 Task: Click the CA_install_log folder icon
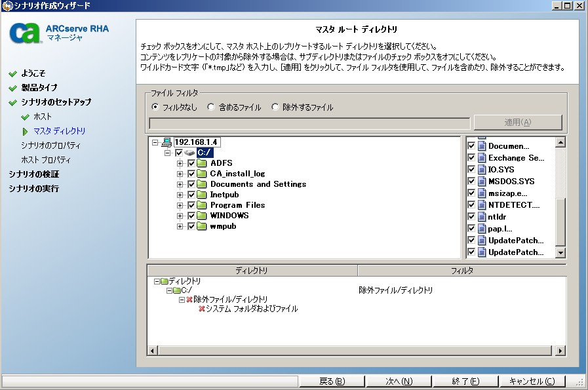pos(202,174)
